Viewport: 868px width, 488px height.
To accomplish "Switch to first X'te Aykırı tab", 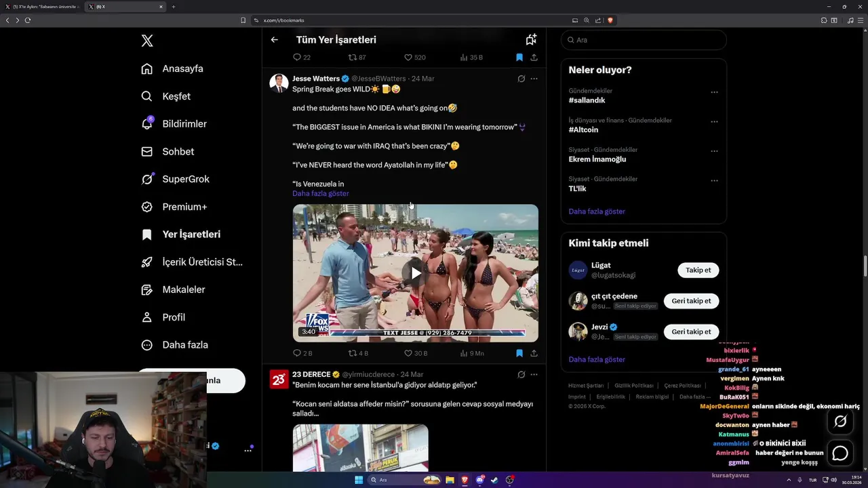I will pyautogui.click(x=42, y=7).
